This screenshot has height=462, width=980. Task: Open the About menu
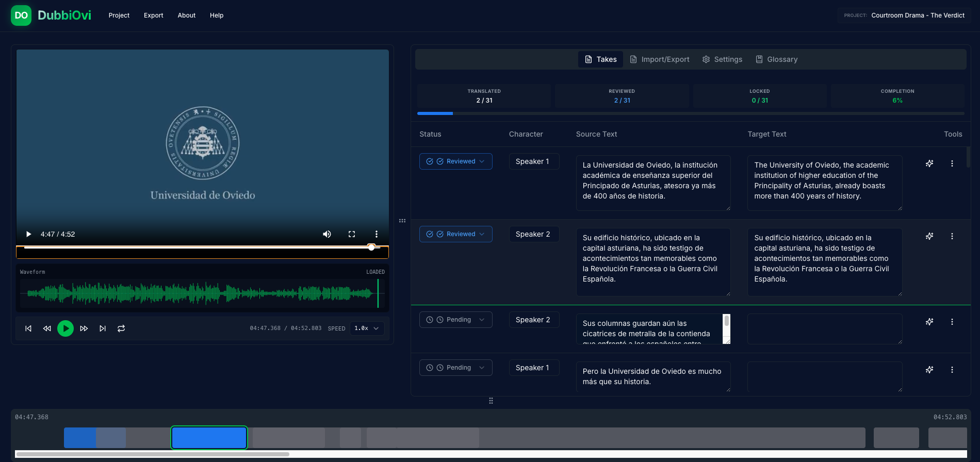(187, 15)
